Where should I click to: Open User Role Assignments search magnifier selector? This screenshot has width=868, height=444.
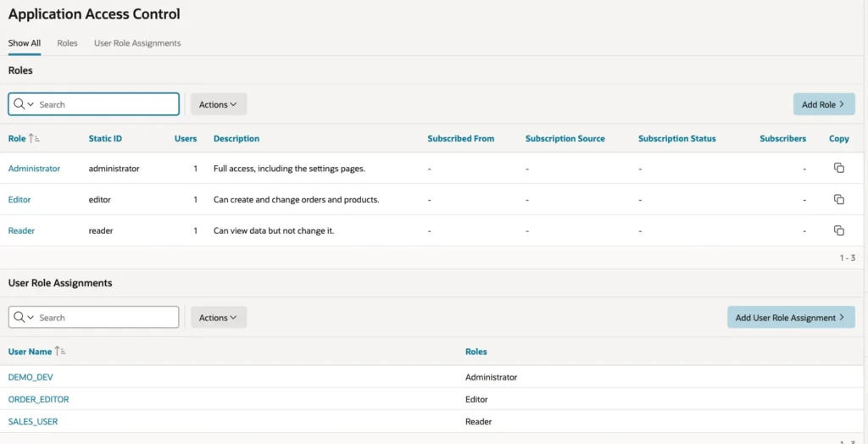(24, 317)
